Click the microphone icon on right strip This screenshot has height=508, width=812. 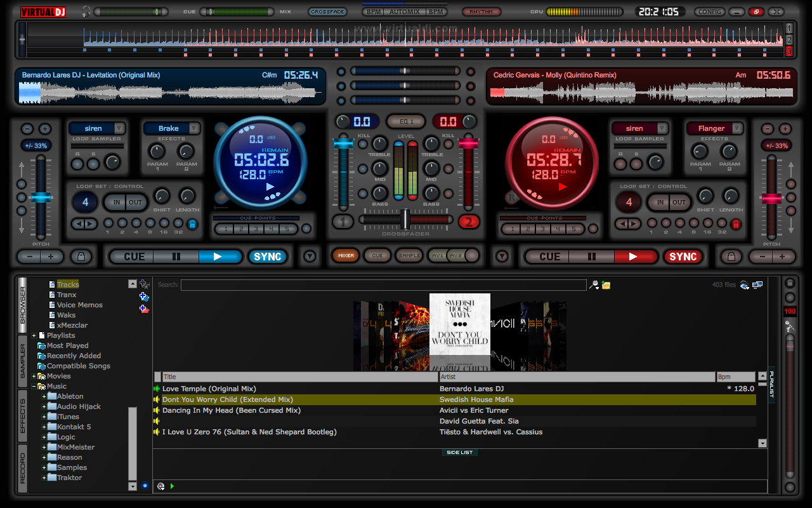[790, 326]
